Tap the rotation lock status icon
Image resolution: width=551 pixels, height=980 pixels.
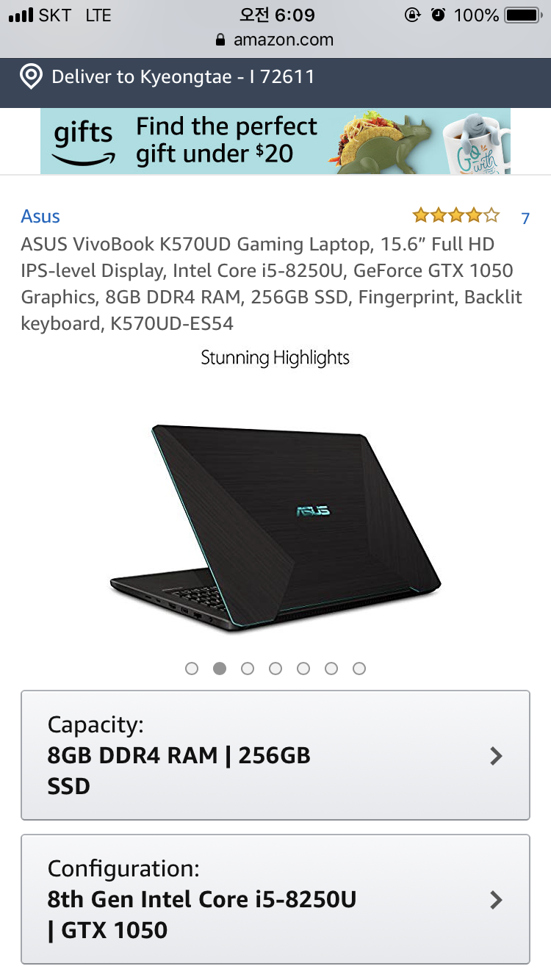(x=413, y=15)
